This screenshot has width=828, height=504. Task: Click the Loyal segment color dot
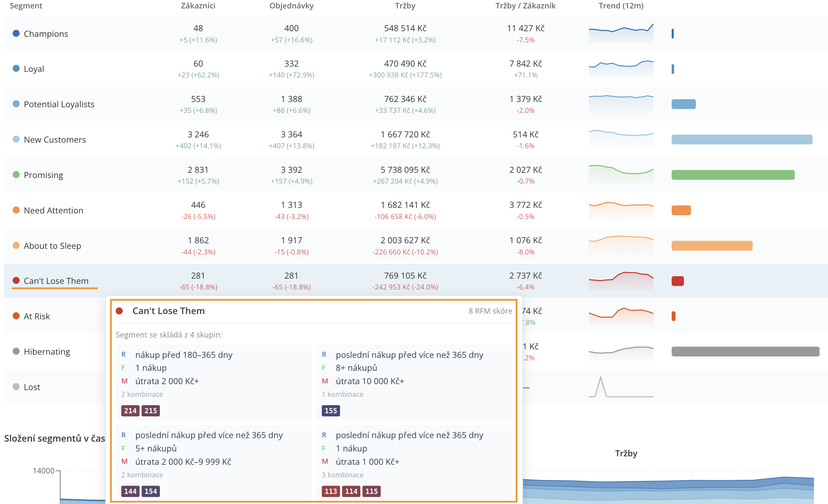point(16,68)
